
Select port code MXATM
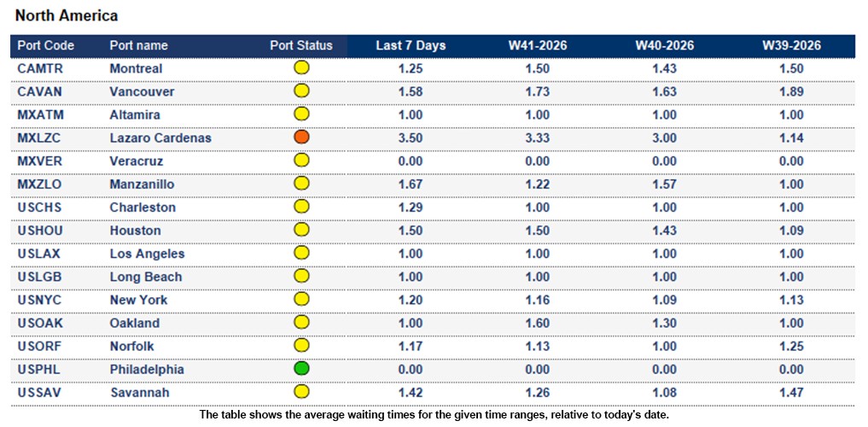coord(39,115)
